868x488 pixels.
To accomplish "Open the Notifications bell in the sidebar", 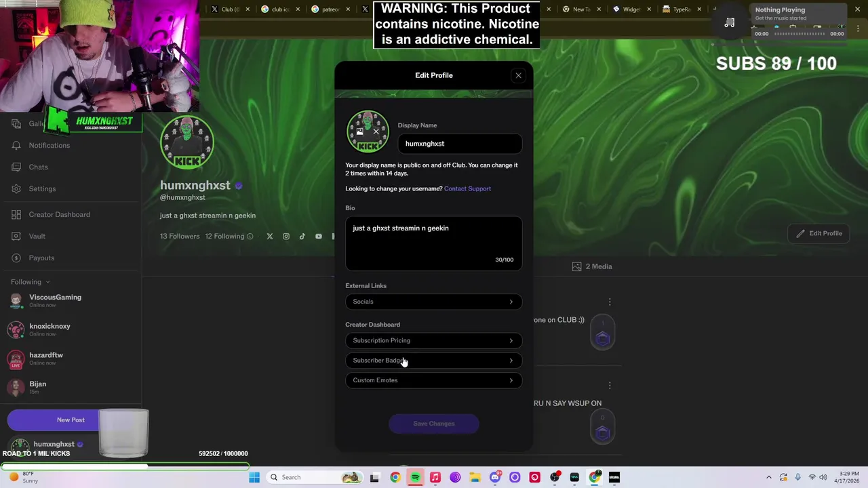I will pyautogui.click(x=41, y=145).
